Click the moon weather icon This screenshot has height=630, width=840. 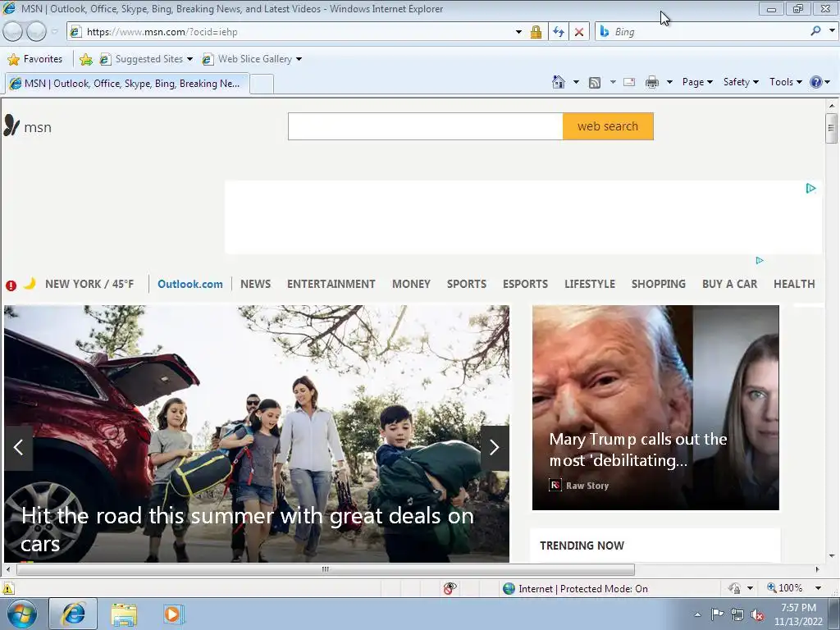[30, 283]
